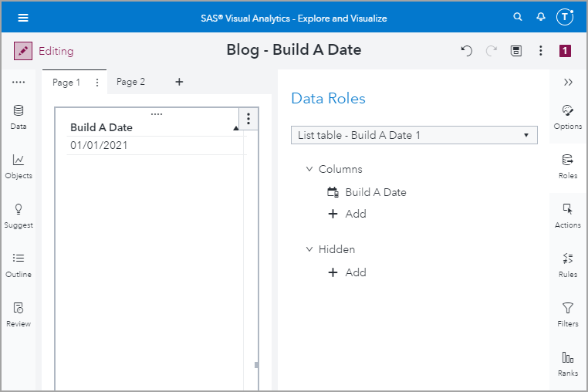
Task: Add a data item under Columns
Action: pos(347,214)
